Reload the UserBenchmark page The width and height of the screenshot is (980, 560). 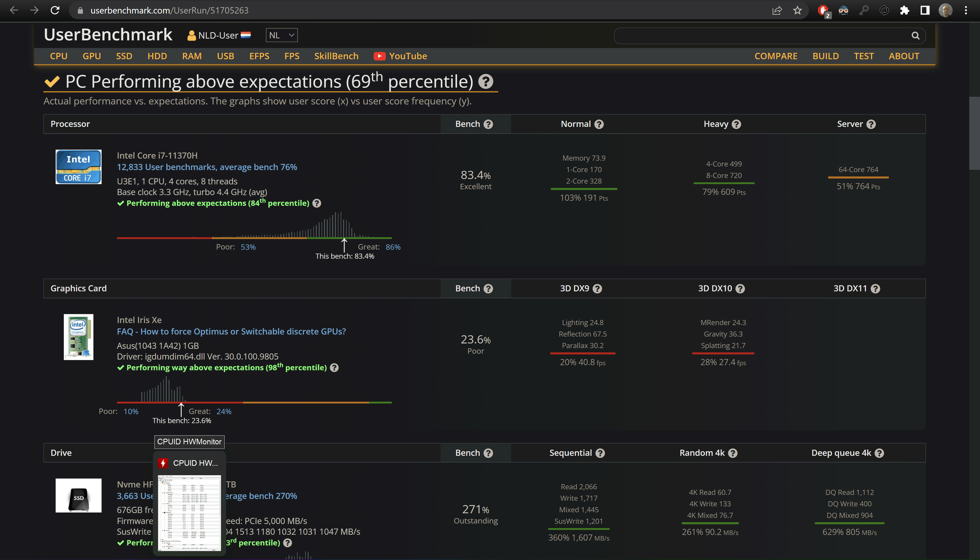click(55, 10)
